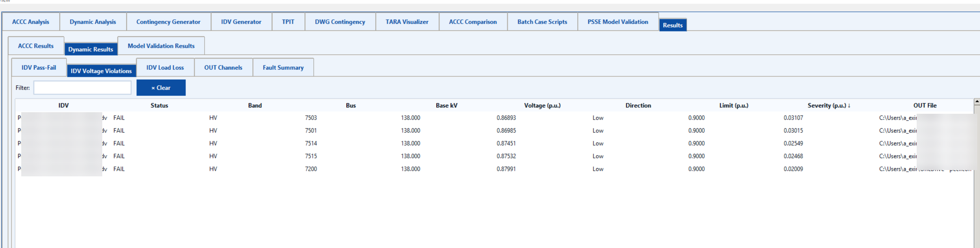Viewport: 980px width, 248px height.
Task: Click the Results tab
Action: click(673, 25)
